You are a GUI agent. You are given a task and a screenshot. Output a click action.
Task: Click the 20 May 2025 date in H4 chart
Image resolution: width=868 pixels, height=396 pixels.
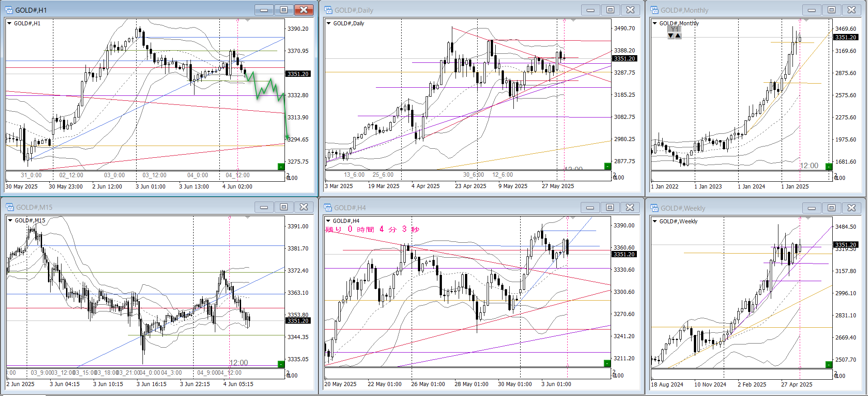(x=340, y=384)
